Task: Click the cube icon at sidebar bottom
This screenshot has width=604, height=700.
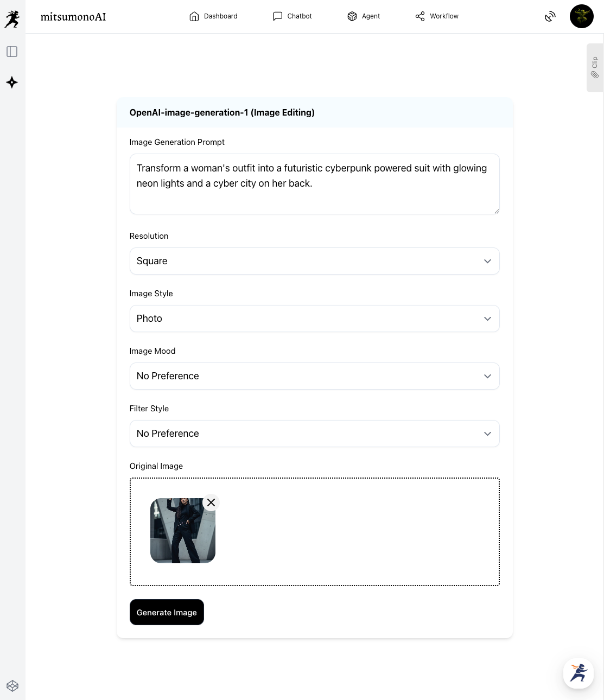Action: 12,686
